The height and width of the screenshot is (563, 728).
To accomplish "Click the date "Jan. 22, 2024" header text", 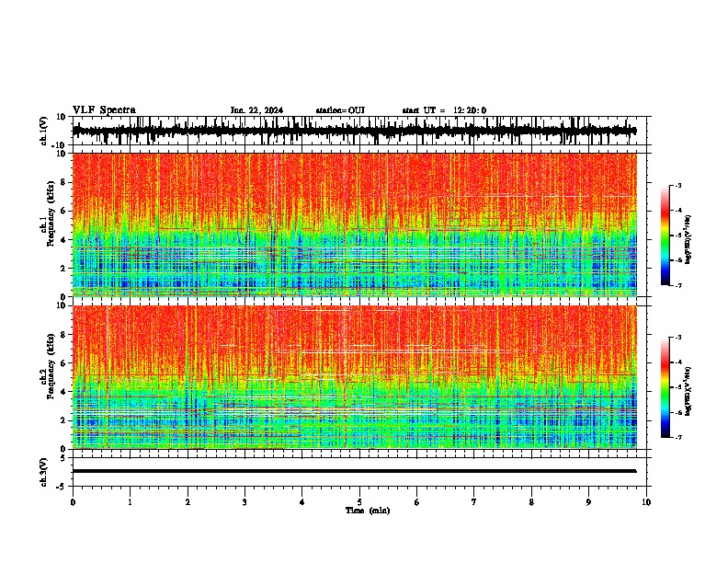I will [256, 110].
